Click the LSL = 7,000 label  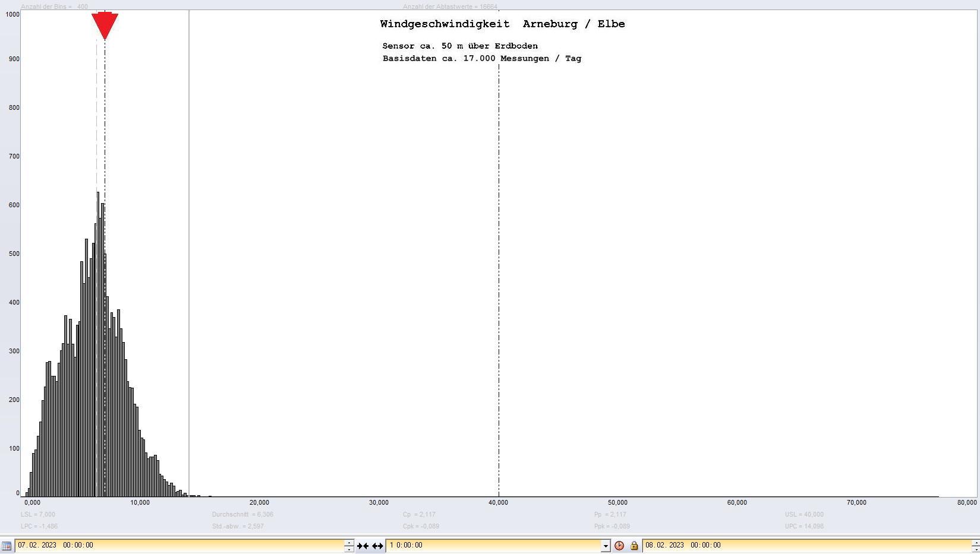coord(38,514)
